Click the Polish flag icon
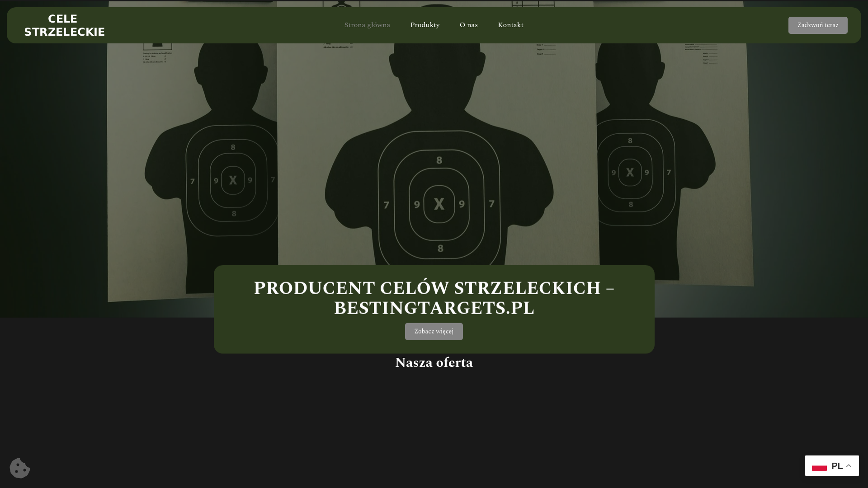Viewport: 868px width, 488px height. tap(819, 466)
